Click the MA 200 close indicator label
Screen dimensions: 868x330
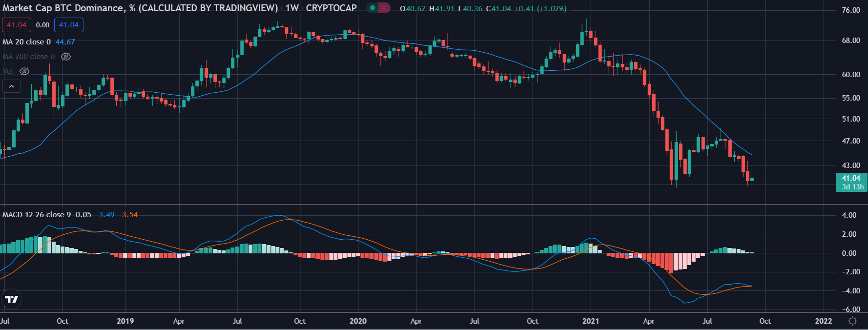coord(28,57)
